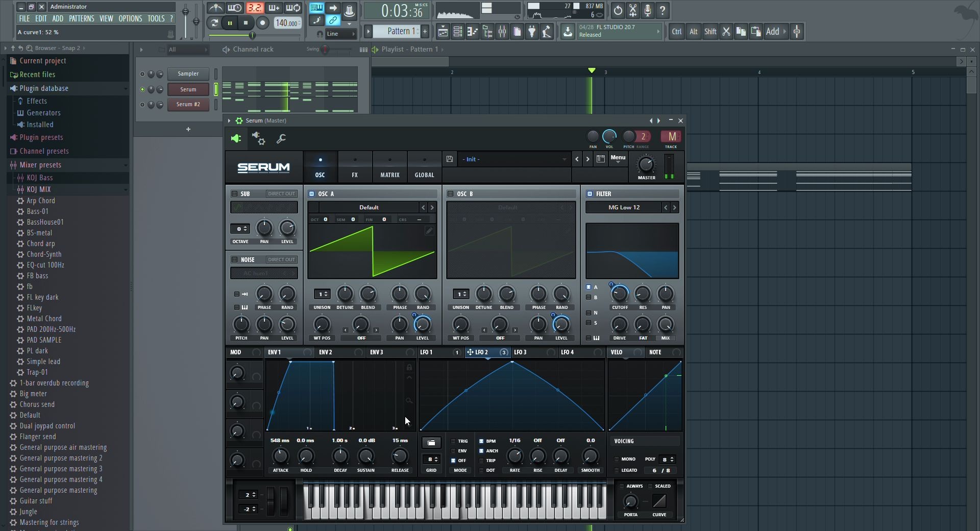Open the Playlist view icon

click(443, 32)
